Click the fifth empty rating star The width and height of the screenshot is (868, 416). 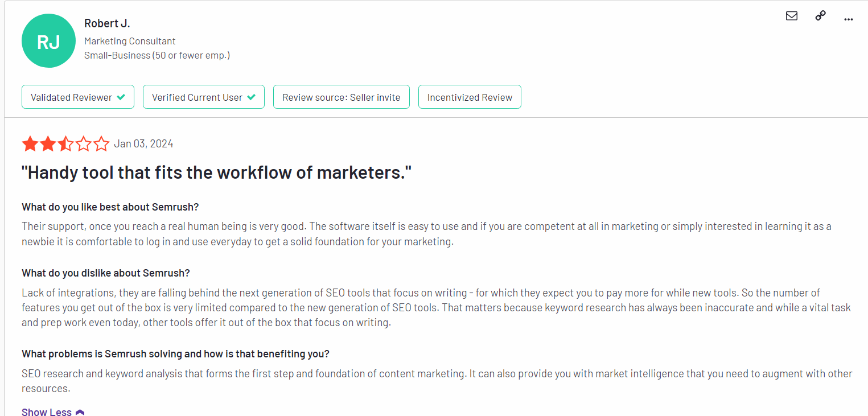pyautogui.click(x=101, y=144)
